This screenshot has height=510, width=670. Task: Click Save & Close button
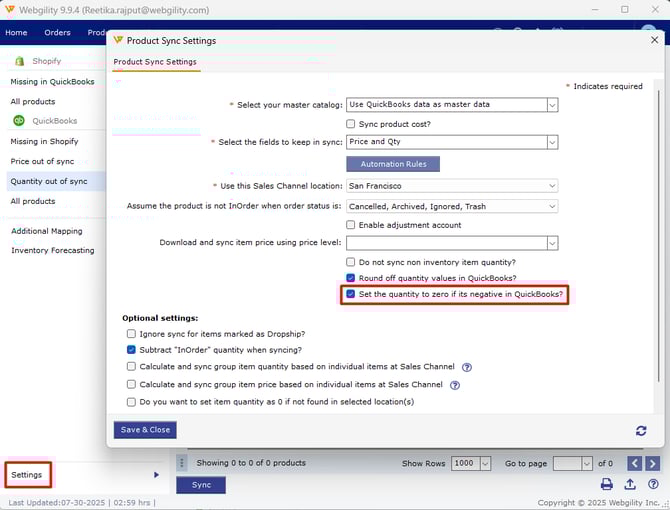(x=145, y=430)
